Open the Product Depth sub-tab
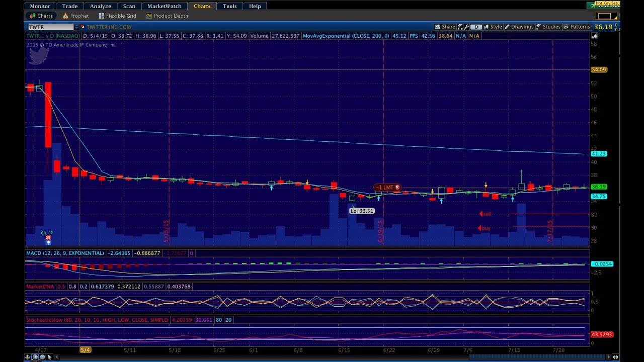This screenshot has height=362, width=644. click(167, 16)
